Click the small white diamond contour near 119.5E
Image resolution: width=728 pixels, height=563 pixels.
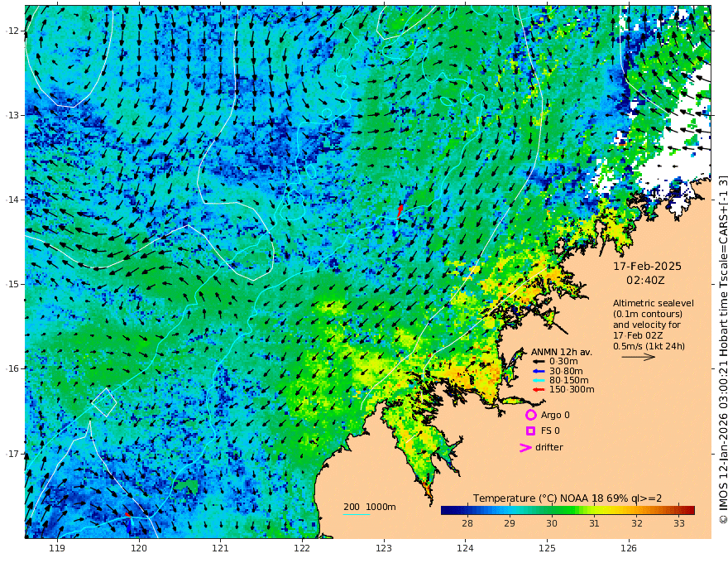pos(104,402)
